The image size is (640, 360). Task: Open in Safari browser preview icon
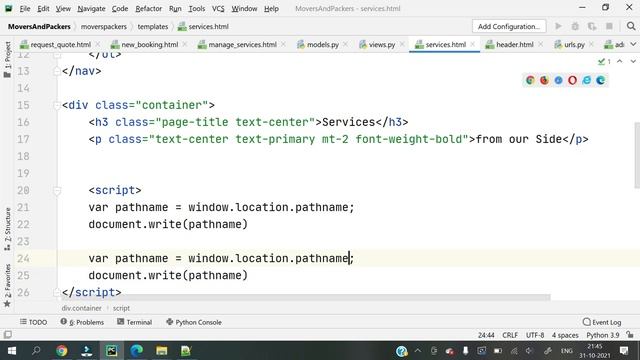tap(558, 80)
